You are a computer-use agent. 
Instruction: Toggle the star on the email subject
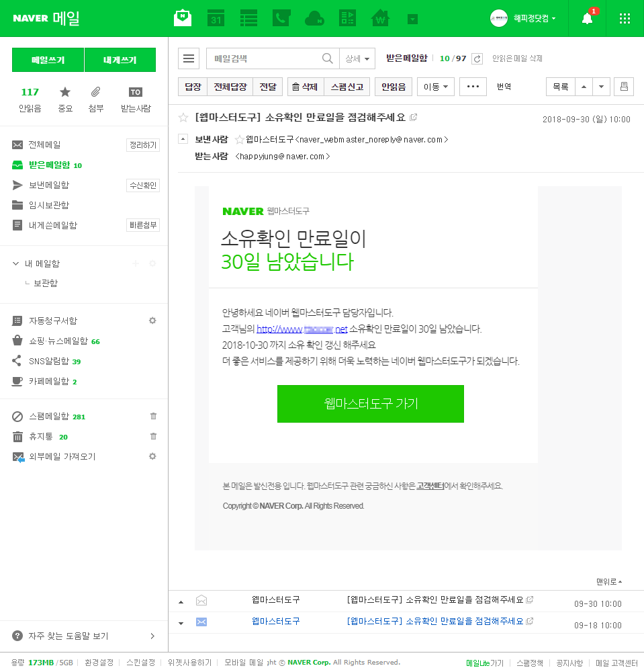tap(183, 118)
